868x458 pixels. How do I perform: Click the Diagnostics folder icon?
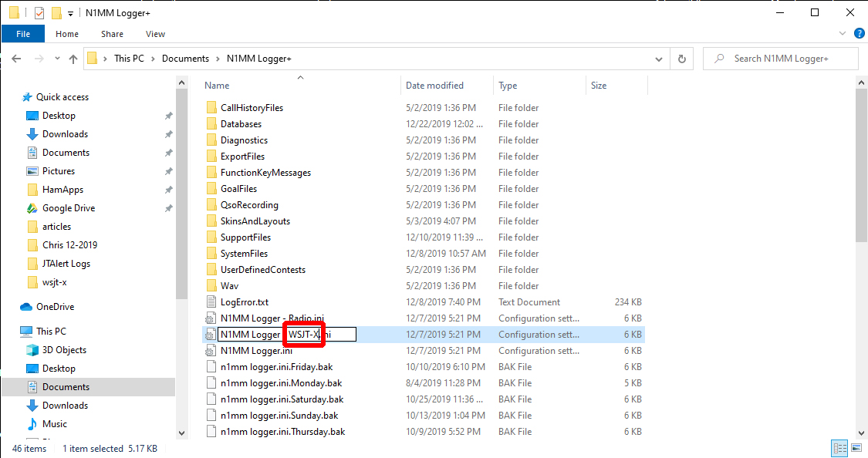(211, 140)
